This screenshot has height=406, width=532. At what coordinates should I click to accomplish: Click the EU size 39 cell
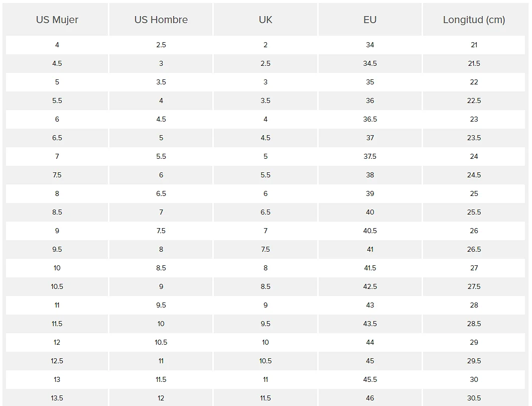[370, 193]
